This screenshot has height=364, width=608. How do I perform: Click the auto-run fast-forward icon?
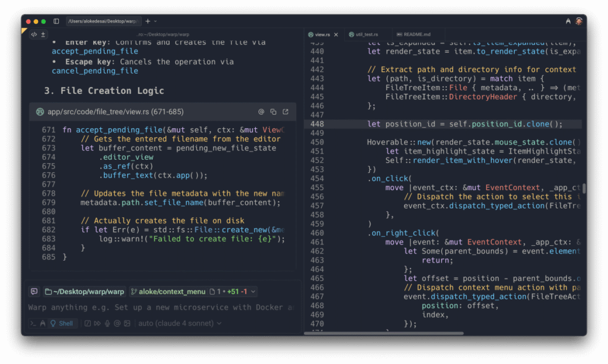(x=98, y=323)
